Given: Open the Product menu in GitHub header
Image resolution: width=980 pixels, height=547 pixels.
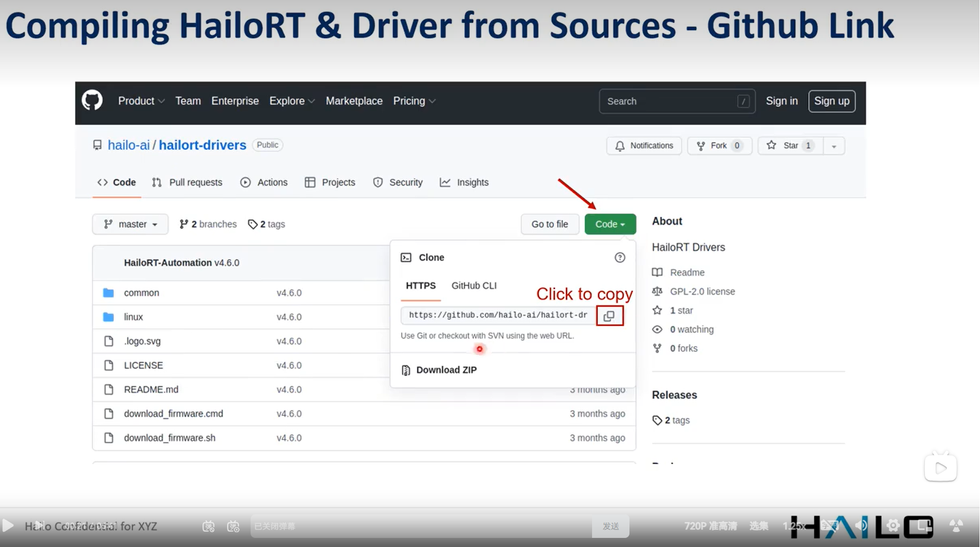Looking at the screenshot, I should coord(141,101).
